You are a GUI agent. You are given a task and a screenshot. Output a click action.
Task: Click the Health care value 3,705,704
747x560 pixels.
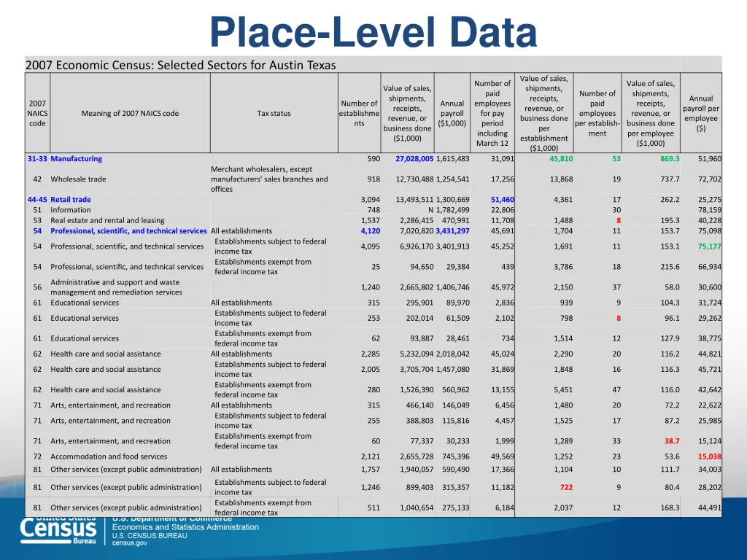417,369
